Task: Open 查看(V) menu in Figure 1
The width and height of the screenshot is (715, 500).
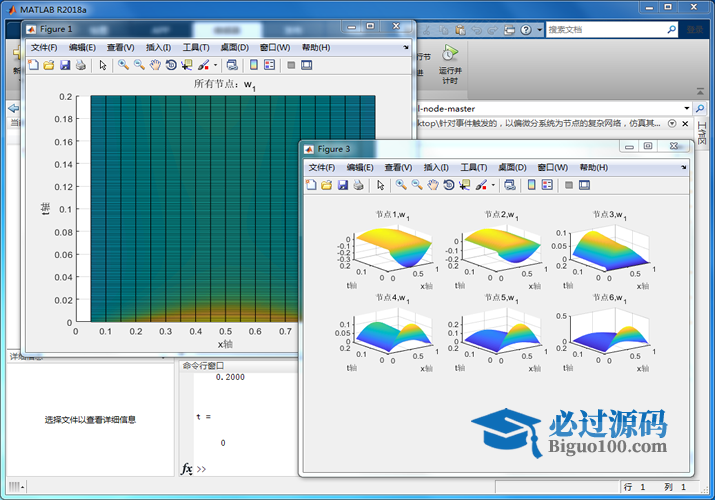Action: point(120,47)
